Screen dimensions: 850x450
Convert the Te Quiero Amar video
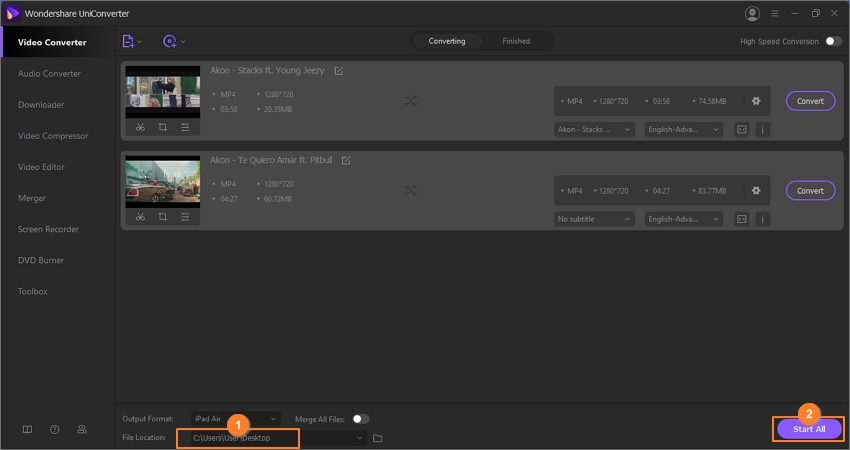(810, 191)
